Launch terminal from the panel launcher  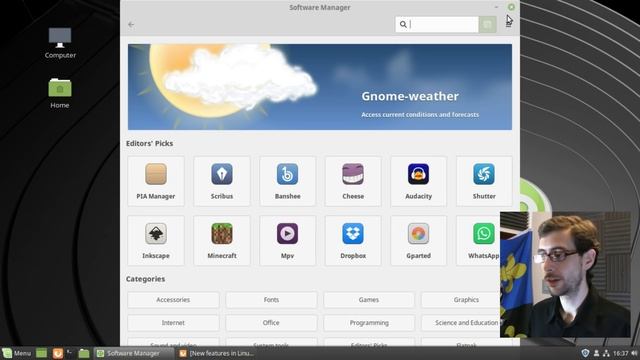point(70,353)
